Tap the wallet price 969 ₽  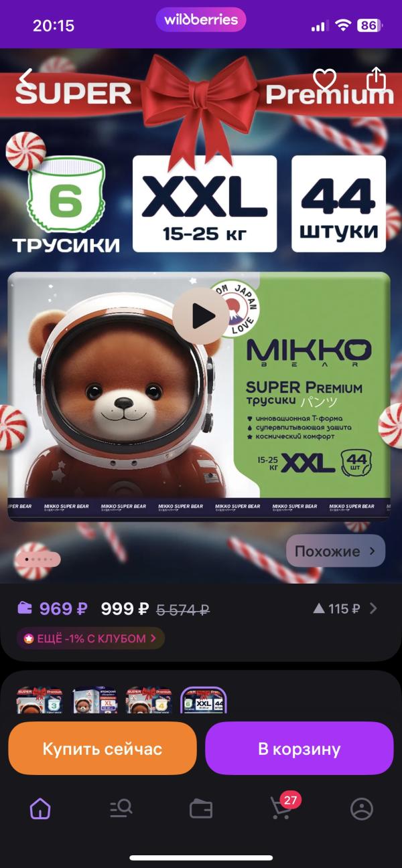[x=52, y=608]
